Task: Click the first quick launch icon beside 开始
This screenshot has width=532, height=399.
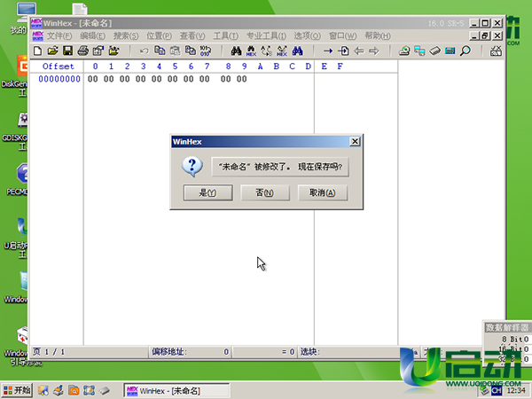Action: click(x=43, y=390)
